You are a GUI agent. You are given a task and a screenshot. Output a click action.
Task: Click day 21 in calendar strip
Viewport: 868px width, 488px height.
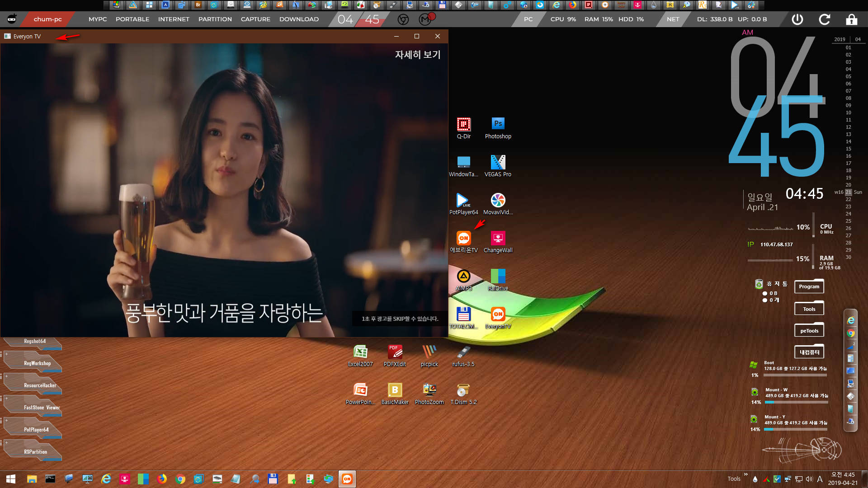[x=848, y=192]
